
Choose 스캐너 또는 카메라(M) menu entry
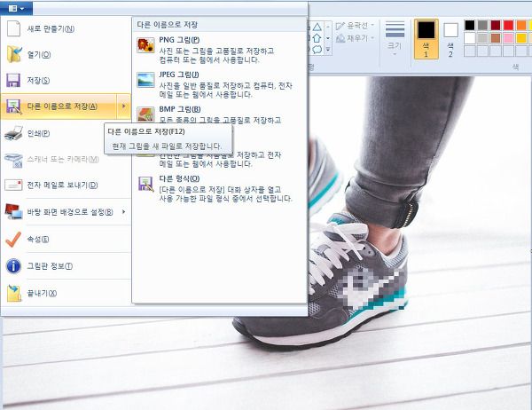pos(66,160)
